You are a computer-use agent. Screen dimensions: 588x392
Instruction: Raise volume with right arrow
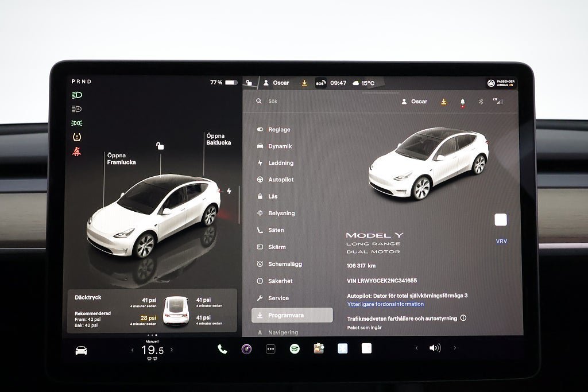[455, 348]
